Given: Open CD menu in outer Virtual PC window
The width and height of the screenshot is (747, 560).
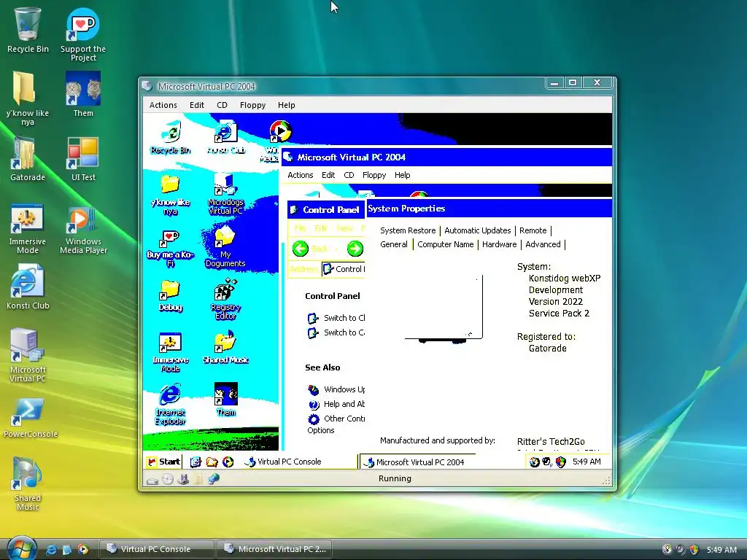Looking at the screenshot, I should click(222, 105).
